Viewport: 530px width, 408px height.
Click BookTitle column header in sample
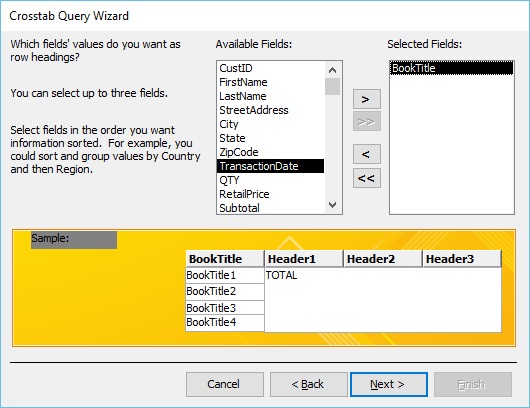[x=225, y=259]
